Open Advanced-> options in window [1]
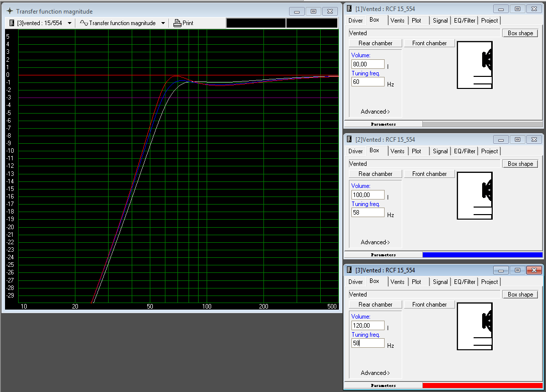Screen dimensions: 546x392 click(x=375, y=112)
